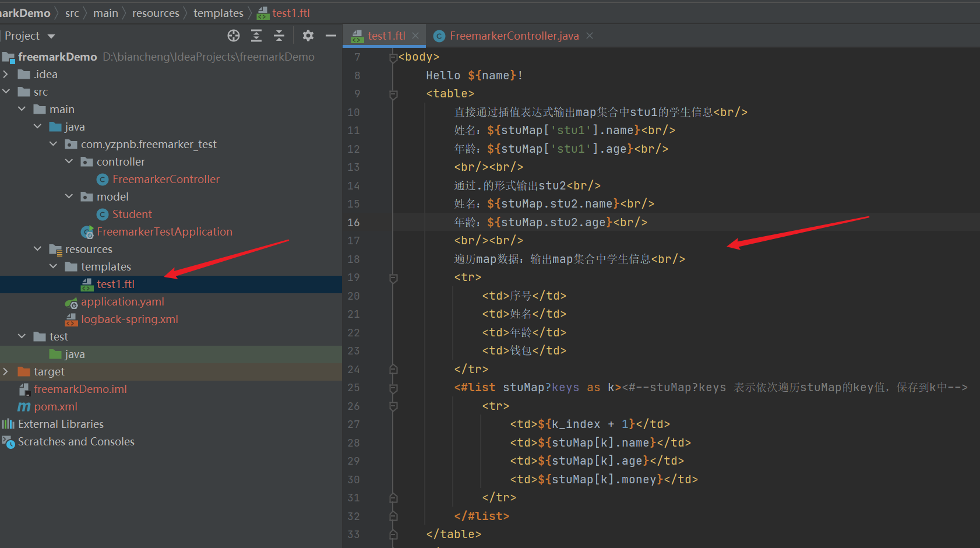
Task: Click the Maven pom.xml icon
Action: [24, 406]
